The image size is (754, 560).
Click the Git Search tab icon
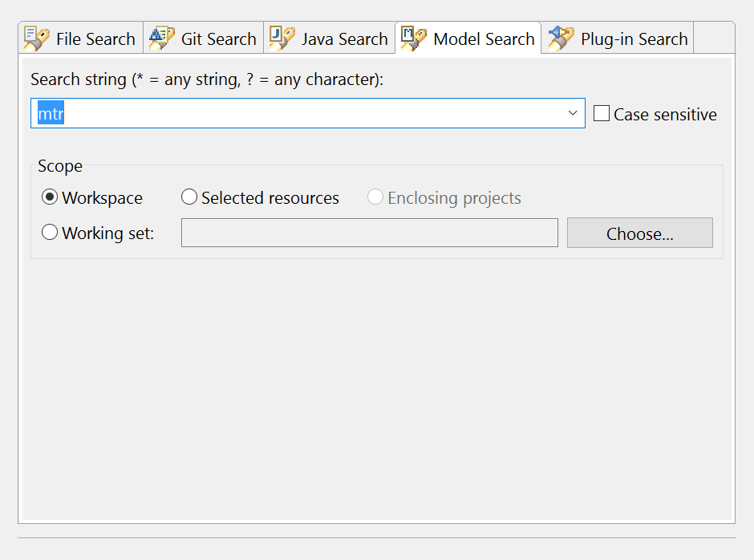pyautogui.click(x=162, y=39)
